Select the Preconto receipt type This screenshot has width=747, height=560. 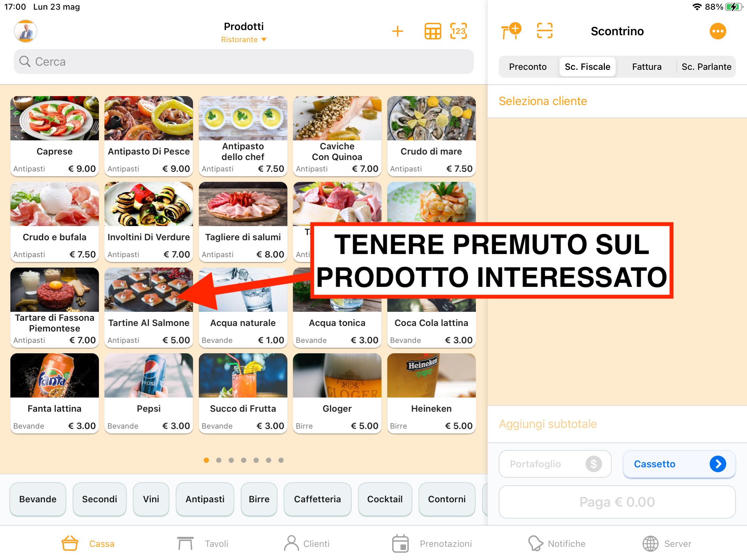coord(528,67)
